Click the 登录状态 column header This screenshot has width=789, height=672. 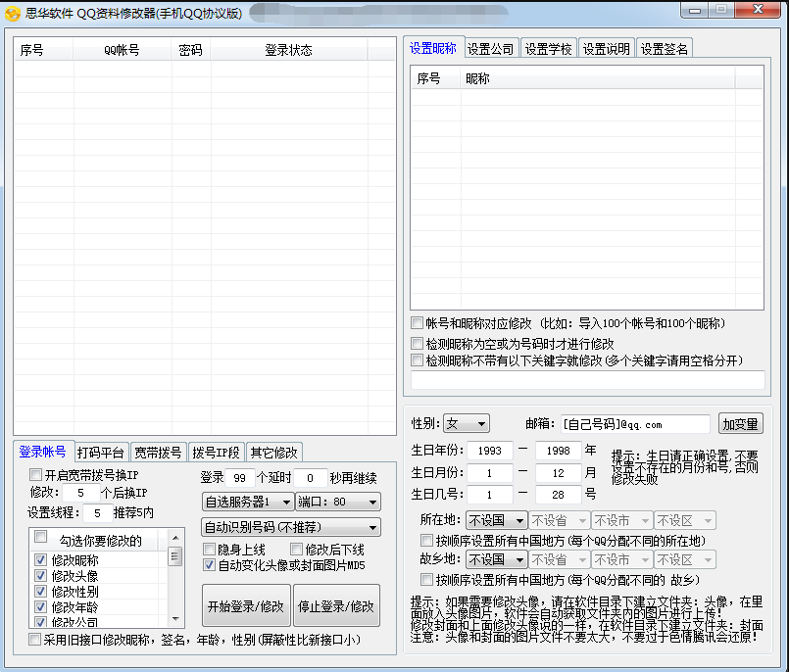pos(288,50)
